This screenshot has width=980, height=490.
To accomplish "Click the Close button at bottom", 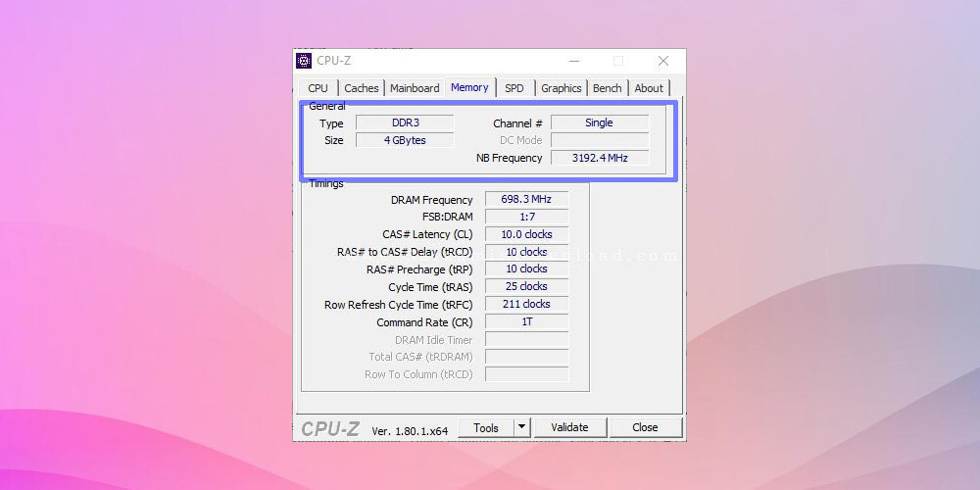I will (x=645, y=427).
